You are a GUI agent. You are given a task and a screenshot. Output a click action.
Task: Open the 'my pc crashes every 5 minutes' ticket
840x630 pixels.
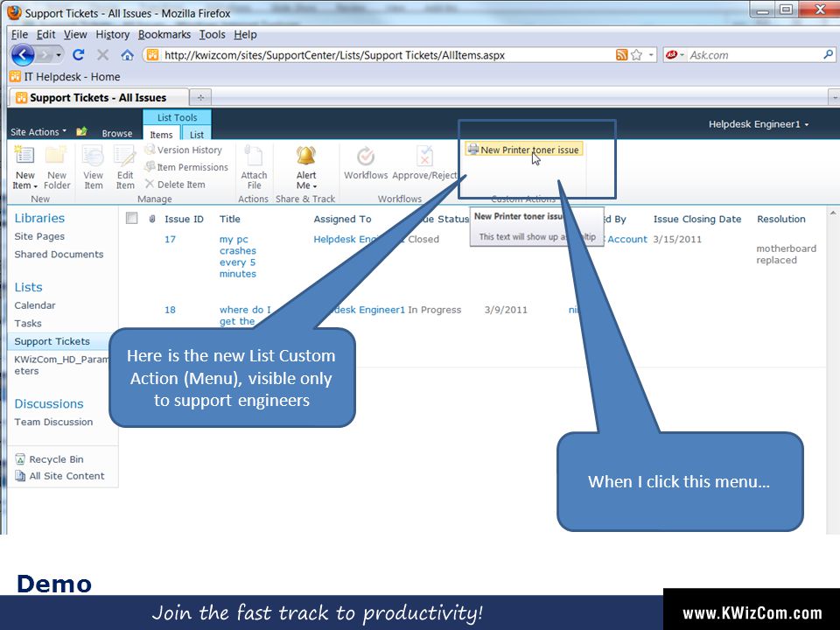pyautogui.click(x=238, y=256)
